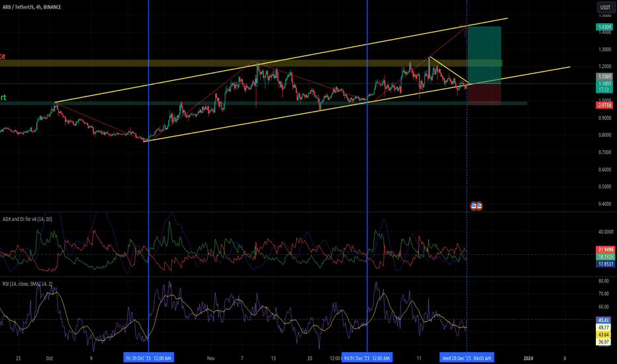Click the 1.1003 current price label
The image size is (617, 364).
click(604, 83)
